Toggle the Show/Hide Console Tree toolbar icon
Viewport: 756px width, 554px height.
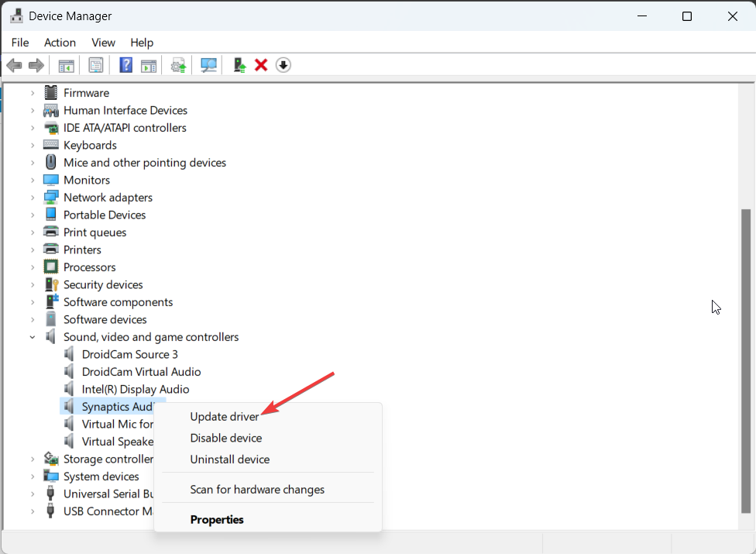[66, 65]
